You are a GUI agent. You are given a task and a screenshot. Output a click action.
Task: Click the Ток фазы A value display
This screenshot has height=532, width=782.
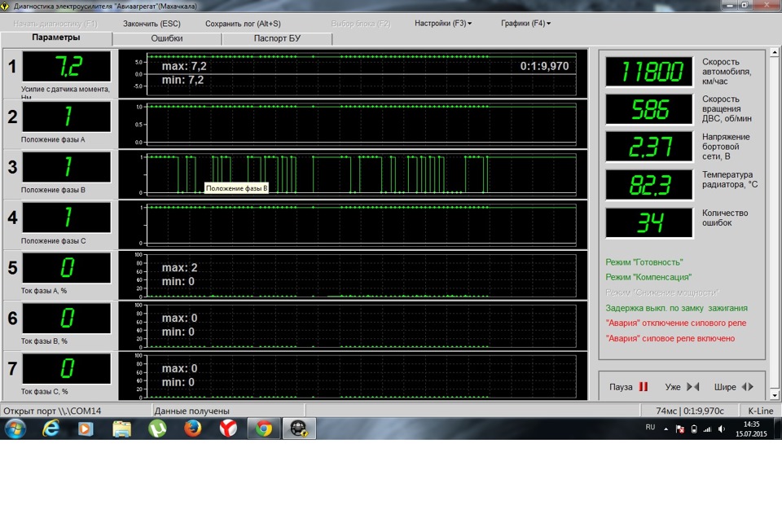click(67, 268)
